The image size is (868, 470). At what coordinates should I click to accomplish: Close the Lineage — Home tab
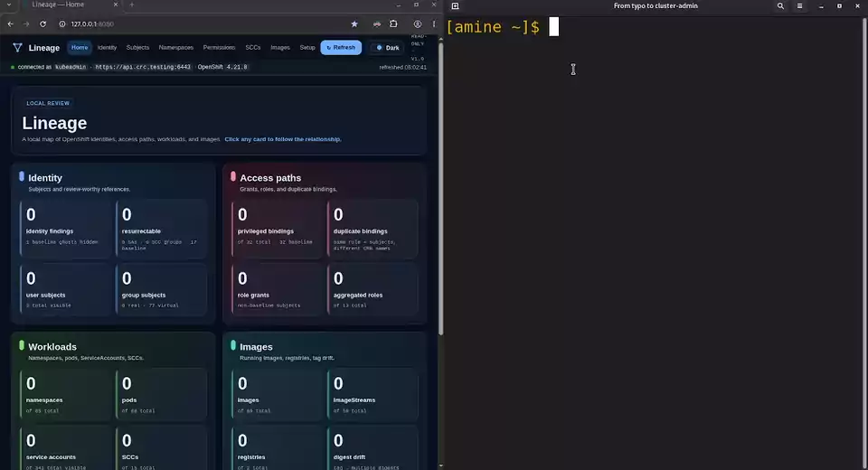[115, 5]
